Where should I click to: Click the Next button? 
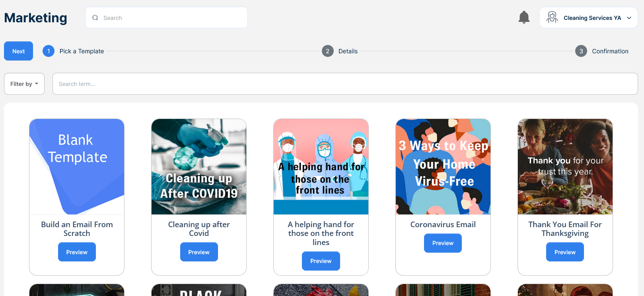coord(18,51)
